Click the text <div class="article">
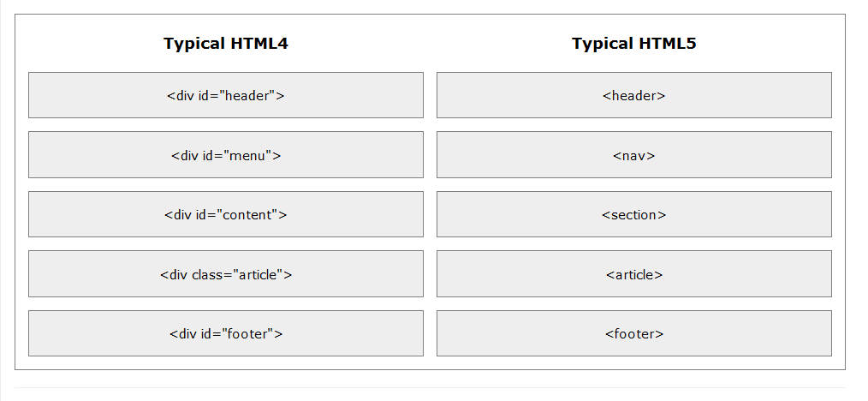Viewport: 868px width, 401px height. click(226, 274)
